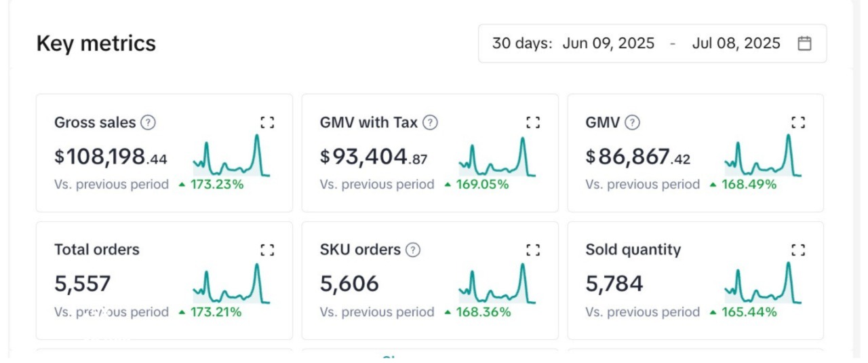This screenshot has width=868, height=363.
Task: Select the Jun 09, 2025 start date
Action: 608,43
